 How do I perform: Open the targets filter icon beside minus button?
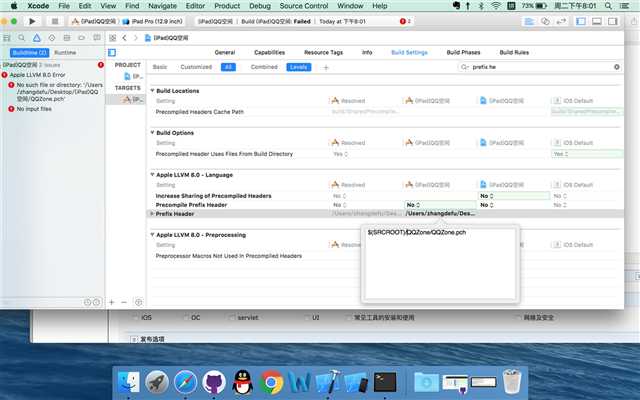coord(138,302)
